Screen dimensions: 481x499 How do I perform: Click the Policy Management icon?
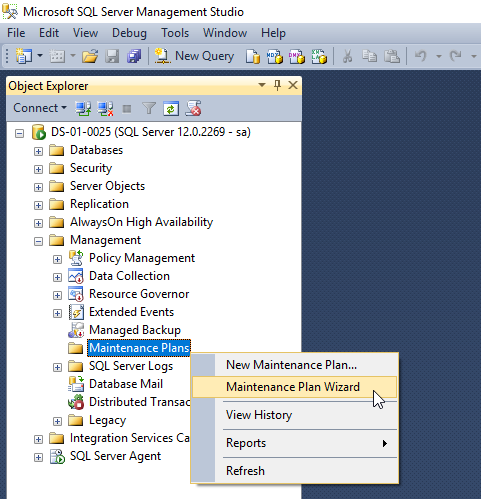[x=76, y=258]
